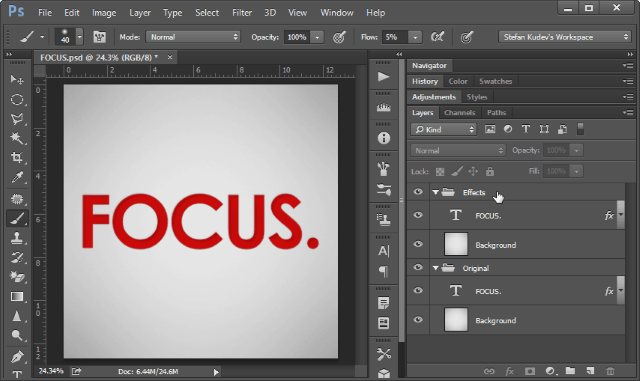Open the Paragraph panel icon
640x381 pixels.
pyautogui.click(x=383, y=271)
